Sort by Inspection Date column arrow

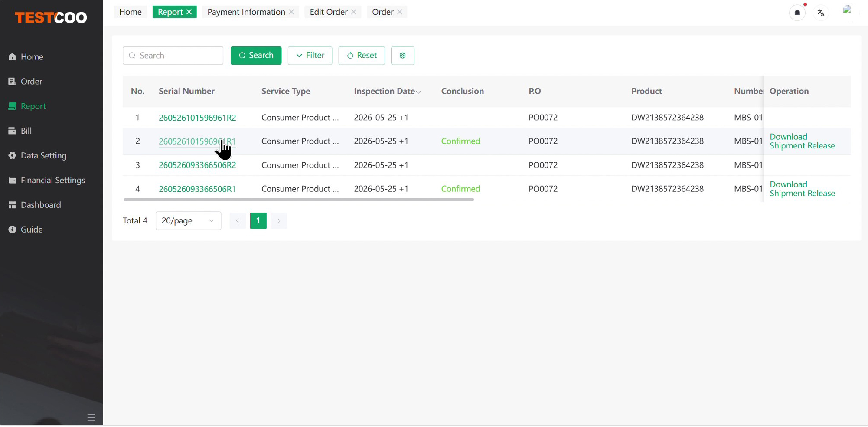point(418,92)
